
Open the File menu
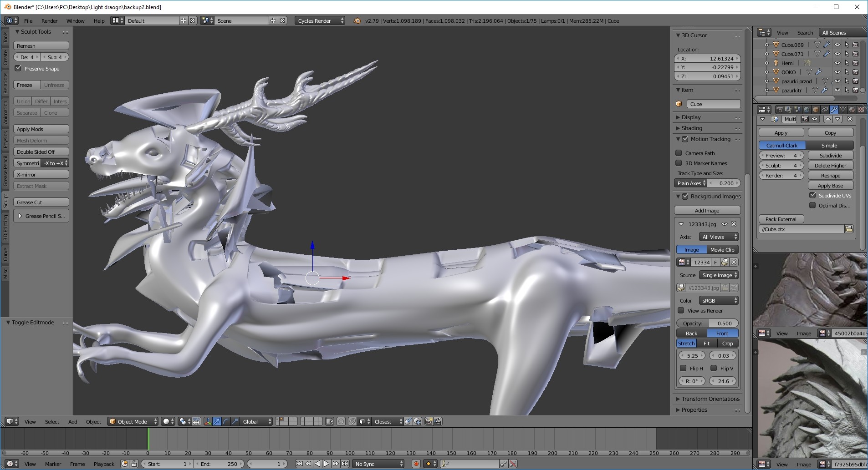coord(28,21)
